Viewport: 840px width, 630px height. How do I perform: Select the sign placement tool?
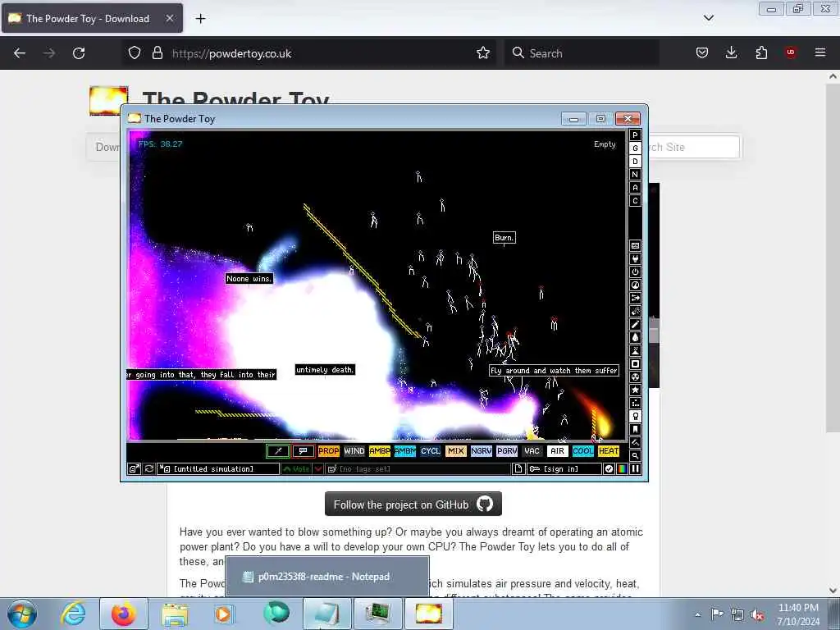[x=304, y=451]
